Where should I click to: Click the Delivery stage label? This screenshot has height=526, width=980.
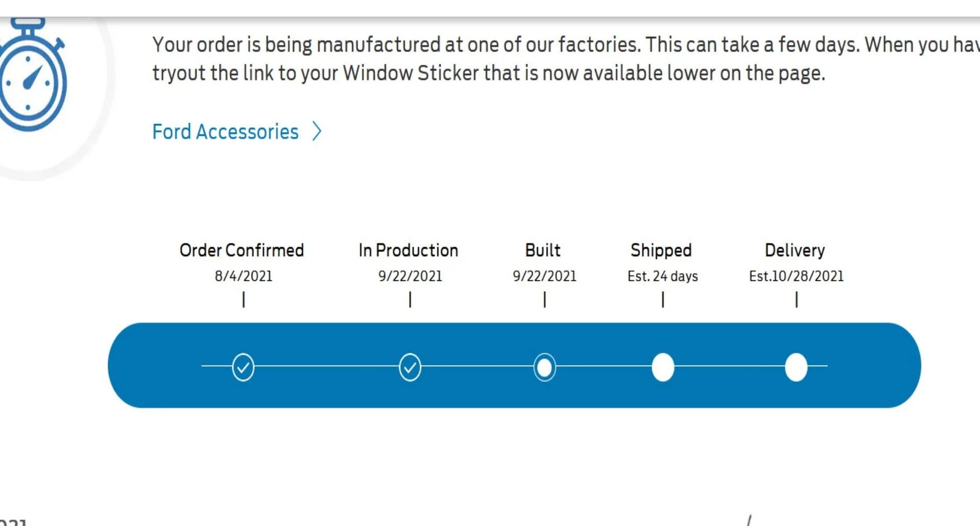click(x=795, y=251)
